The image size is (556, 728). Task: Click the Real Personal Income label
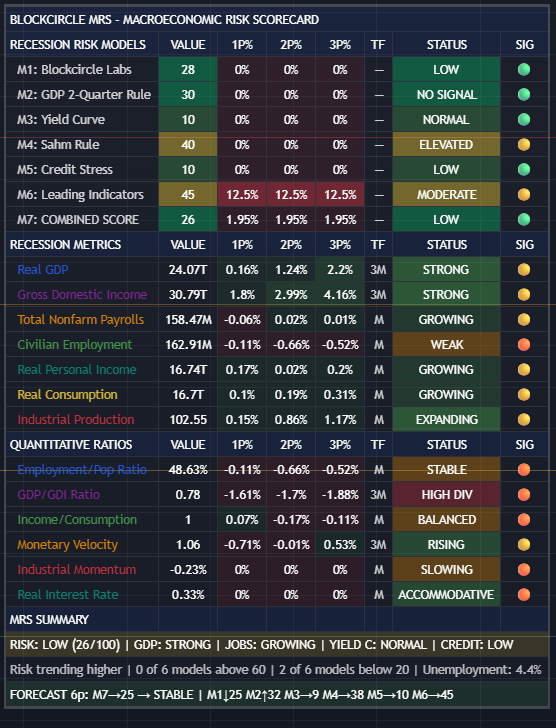click(x=77, y=370)
